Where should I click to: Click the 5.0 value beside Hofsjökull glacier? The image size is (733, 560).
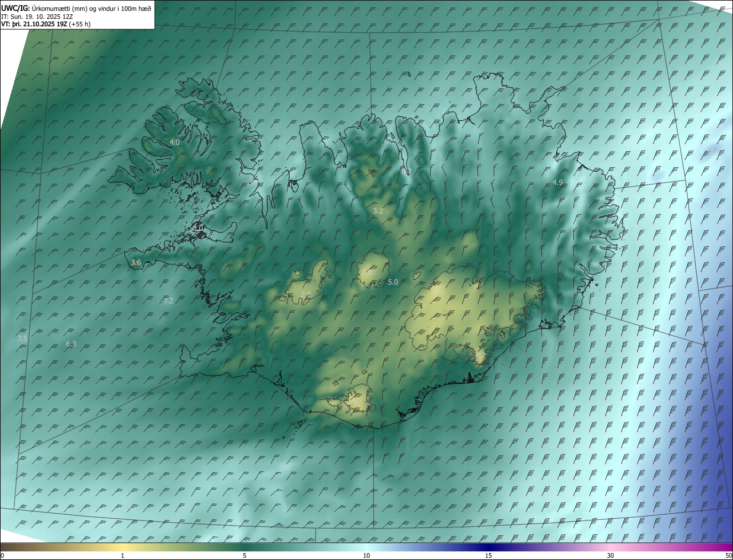click(393, 282)
